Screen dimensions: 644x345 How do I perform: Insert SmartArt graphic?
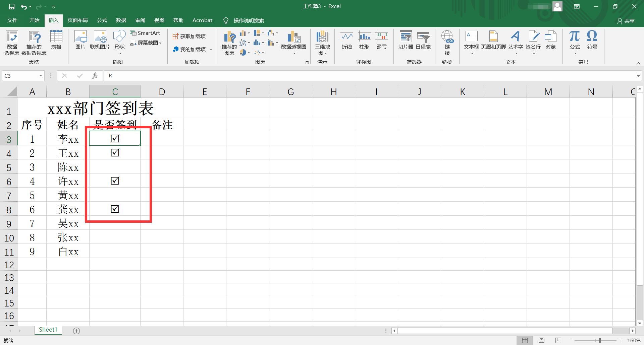pos(145,33)
